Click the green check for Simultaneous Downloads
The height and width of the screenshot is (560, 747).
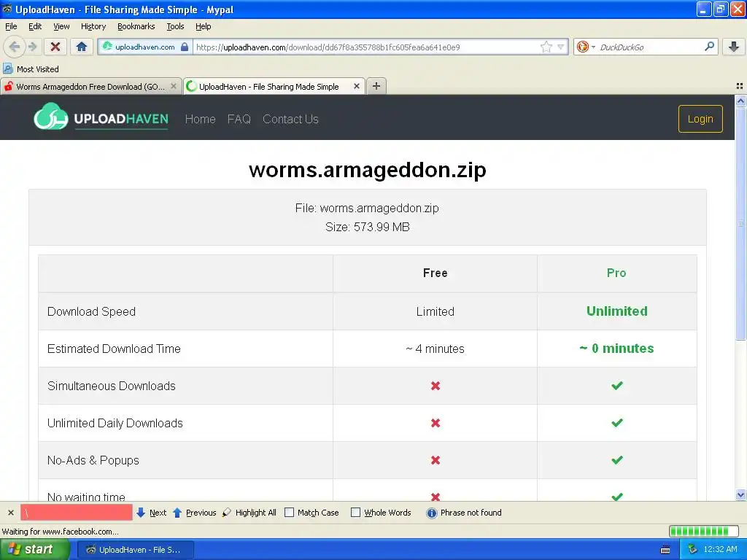click(617, 385)
